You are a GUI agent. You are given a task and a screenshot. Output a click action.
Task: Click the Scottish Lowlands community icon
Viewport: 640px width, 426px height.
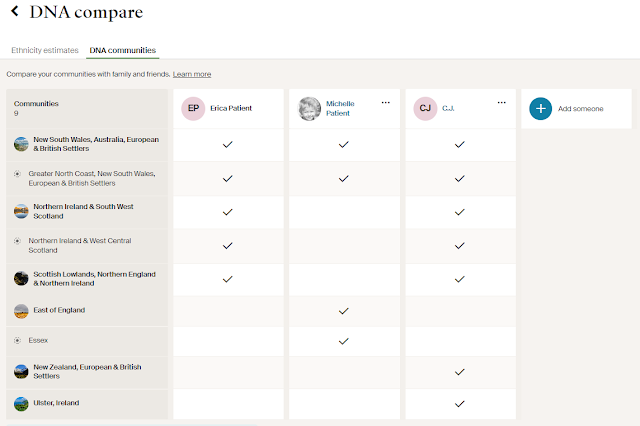tap(21, 278)
